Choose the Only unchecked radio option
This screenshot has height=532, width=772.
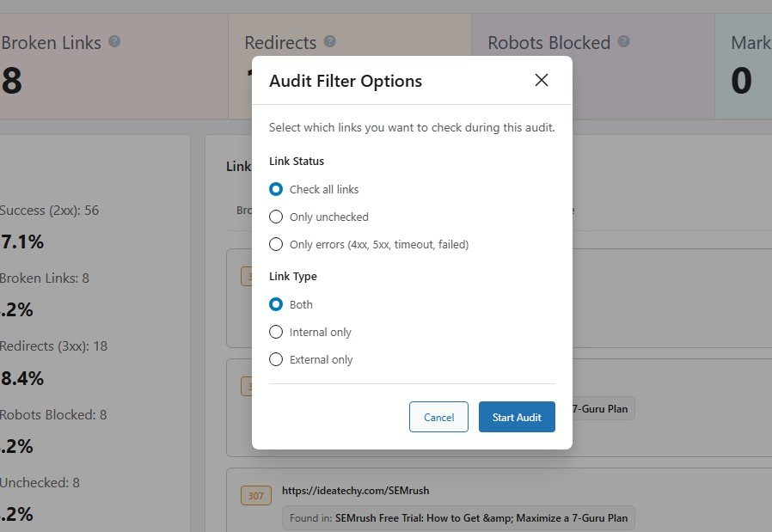click(276, 217)
